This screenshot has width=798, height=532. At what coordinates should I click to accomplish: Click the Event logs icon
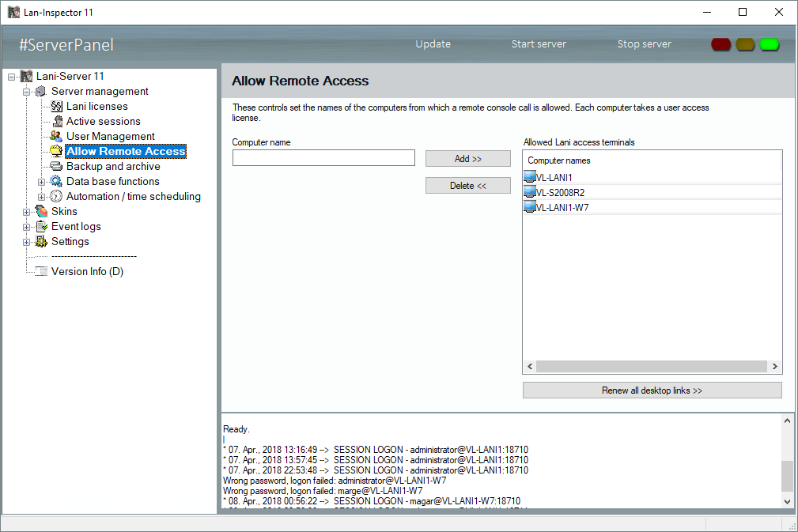(41, 227)
